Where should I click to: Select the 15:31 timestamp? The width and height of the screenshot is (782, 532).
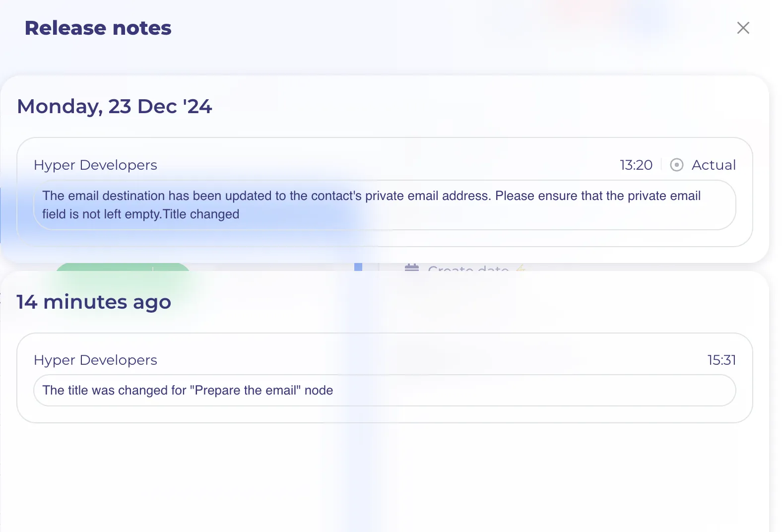[721, 360]
